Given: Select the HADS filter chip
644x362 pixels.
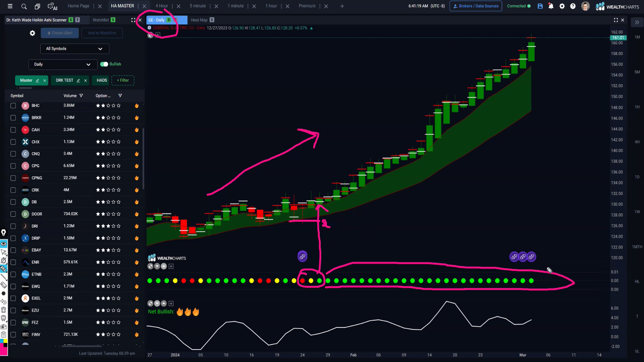Looking at the screenshot, I should (x=102, y=80).
